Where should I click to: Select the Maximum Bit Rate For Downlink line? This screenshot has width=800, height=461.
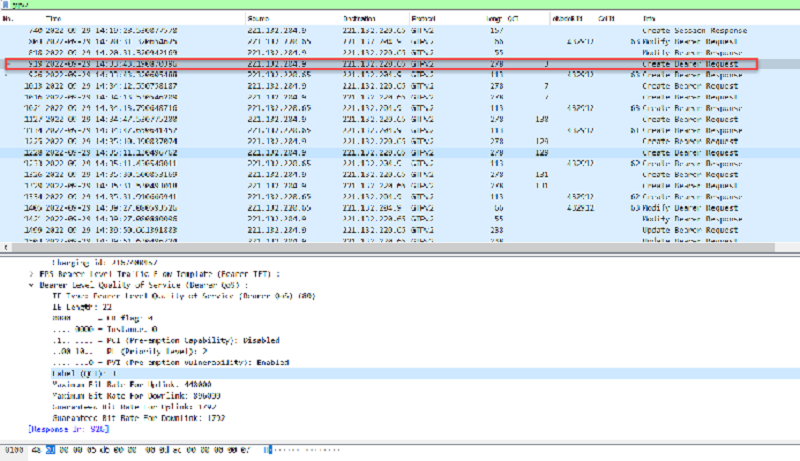click(x=136, y=396)
